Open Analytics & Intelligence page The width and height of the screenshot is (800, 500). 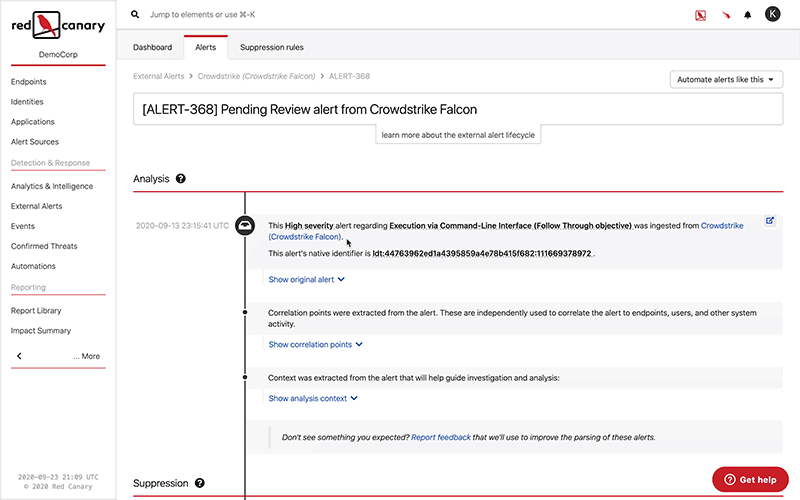point(52,186)
